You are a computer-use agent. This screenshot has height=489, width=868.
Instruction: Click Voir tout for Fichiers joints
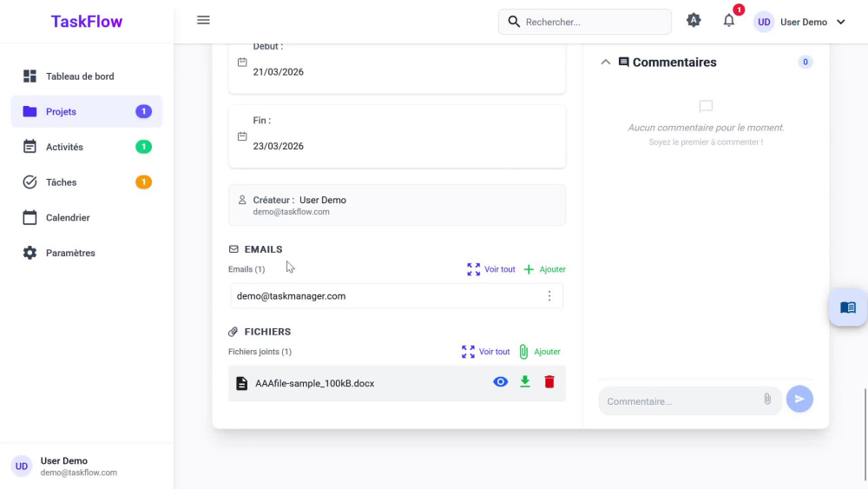tap(485, 352)
